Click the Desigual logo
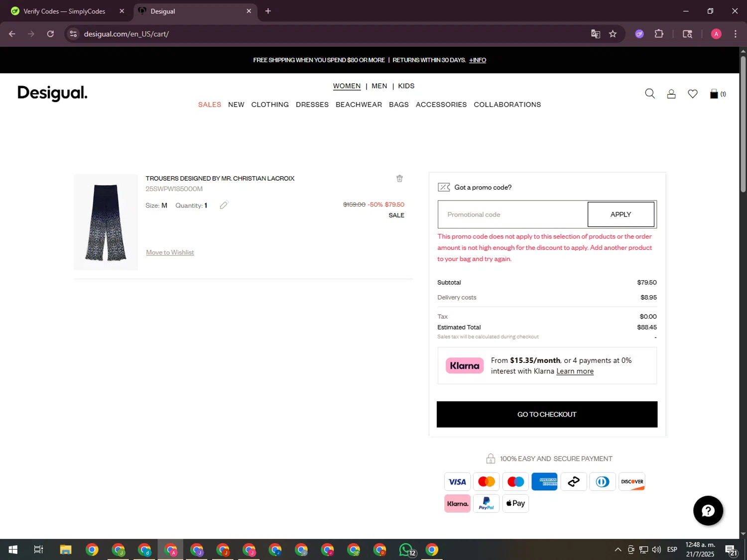The width and height of the screenshot is (747, 560). click(x=52, y=93)
